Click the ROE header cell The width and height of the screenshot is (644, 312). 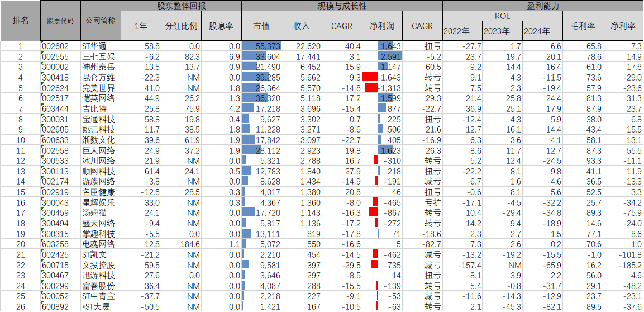click(503, 16)
